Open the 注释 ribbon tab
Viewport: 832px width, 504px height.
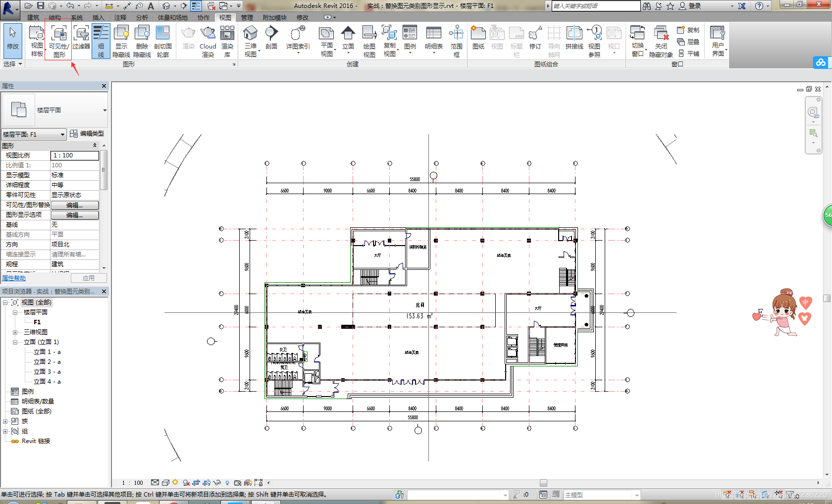click(120, 17)
